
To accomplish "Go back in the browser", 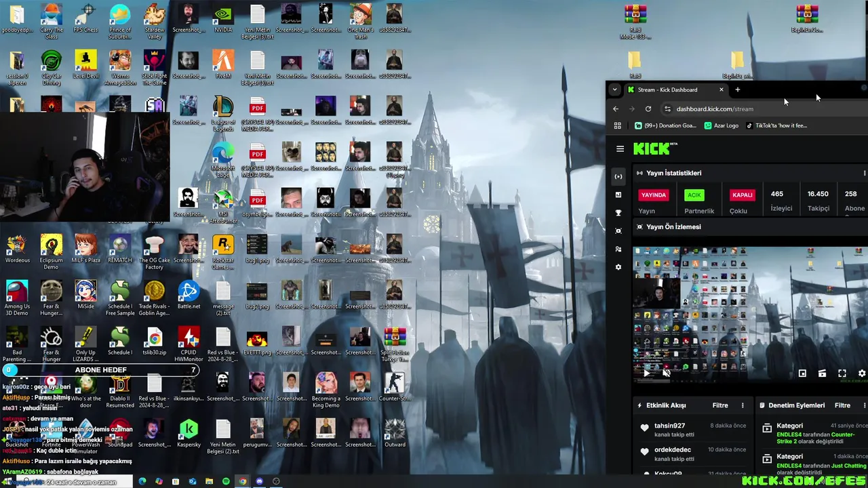I will tap(616, 109).
